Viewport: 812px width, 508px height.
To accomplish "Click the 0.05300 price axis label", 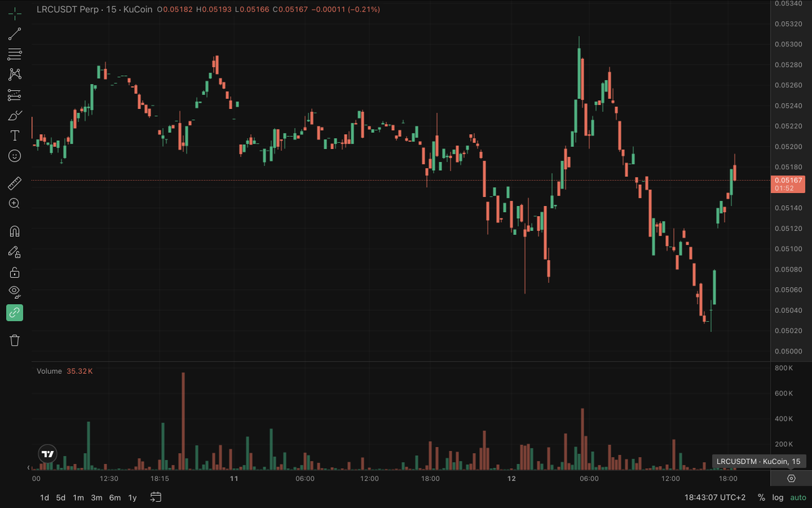I will (x=788, y=44).
